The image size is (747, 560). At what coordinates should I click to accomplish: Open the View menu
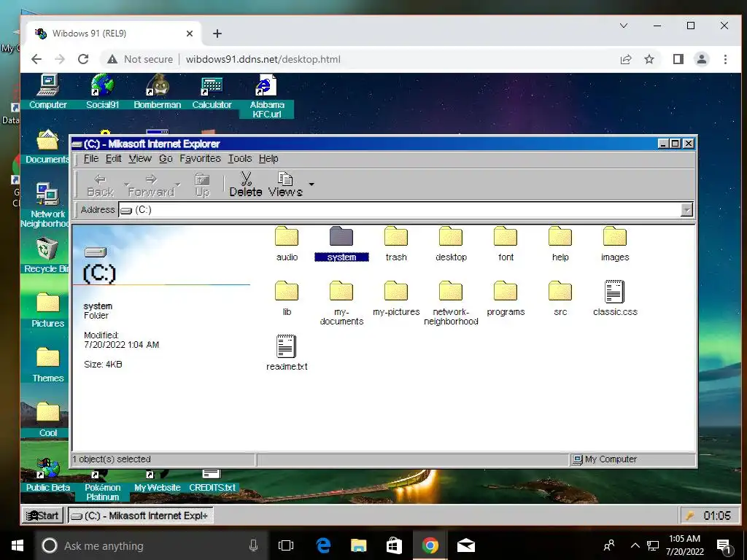(140, 158)
